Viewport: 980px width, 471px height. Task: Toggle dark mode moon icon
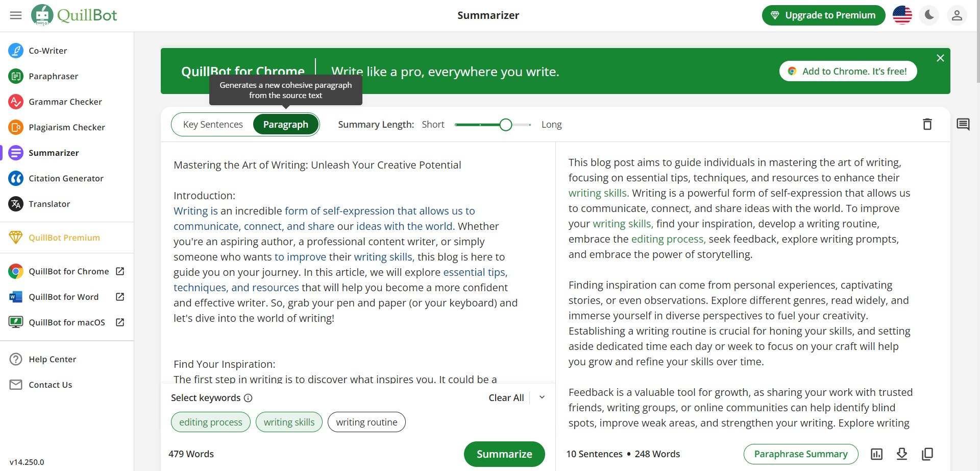pos(929,15)
